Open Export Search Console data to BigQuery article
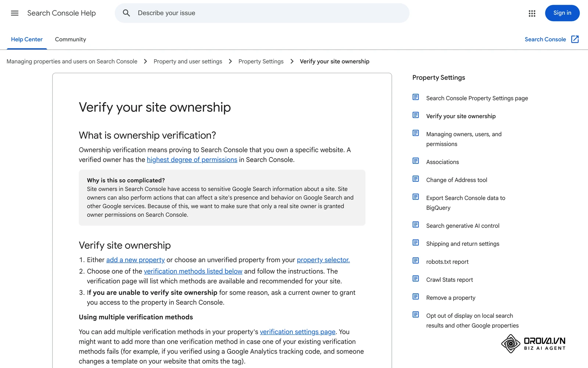 pos(466,203)
